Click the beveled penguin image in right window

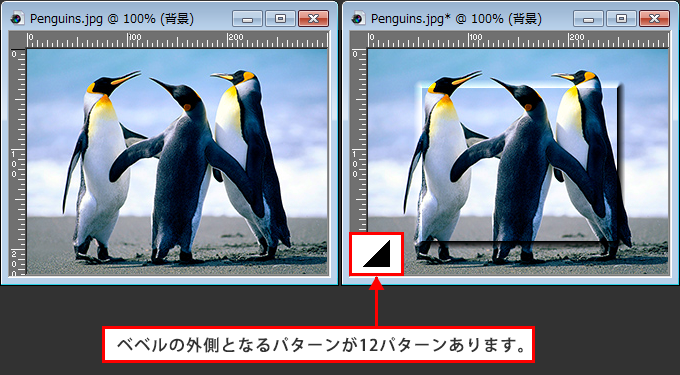pos(518,161)
